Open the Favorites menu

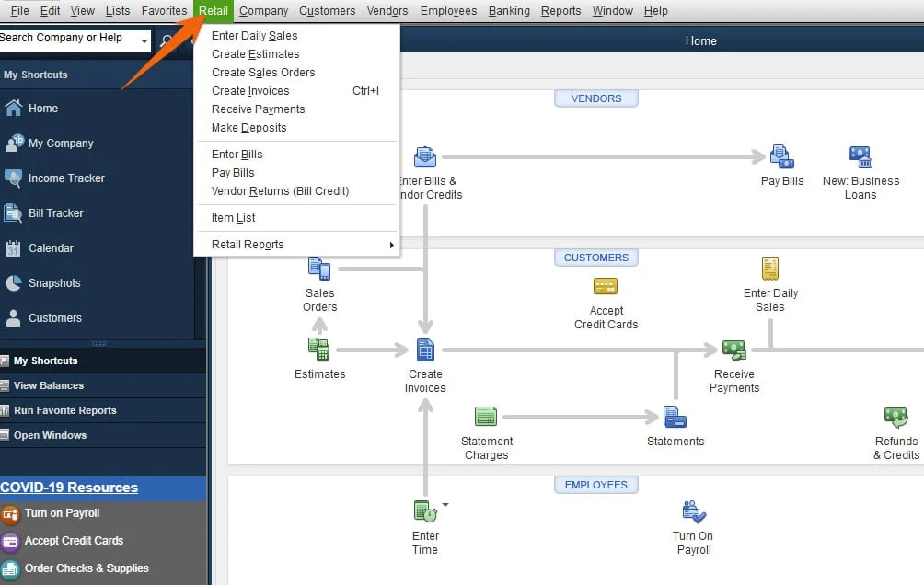(x=165, y=11)
